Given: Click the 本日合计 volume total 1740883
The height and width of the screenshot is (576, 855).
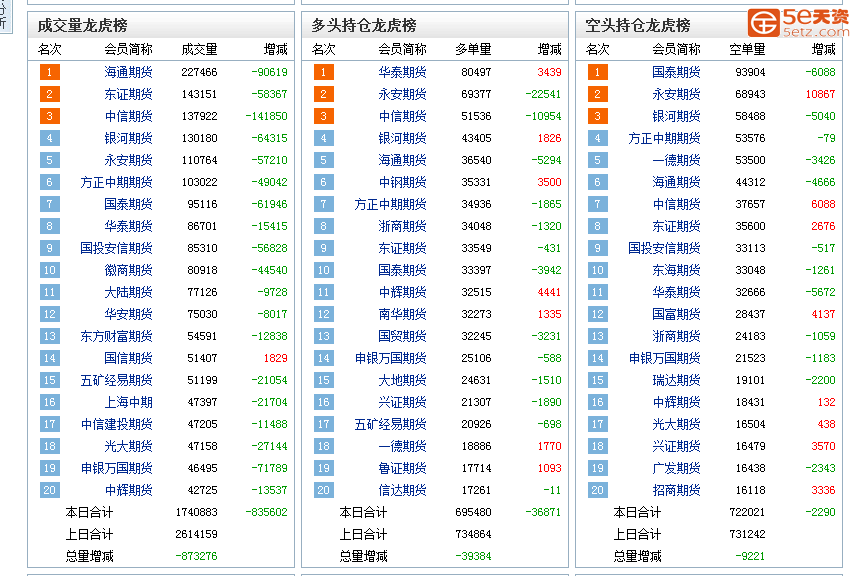Looking at the screenshot, I should click(196, 512).
